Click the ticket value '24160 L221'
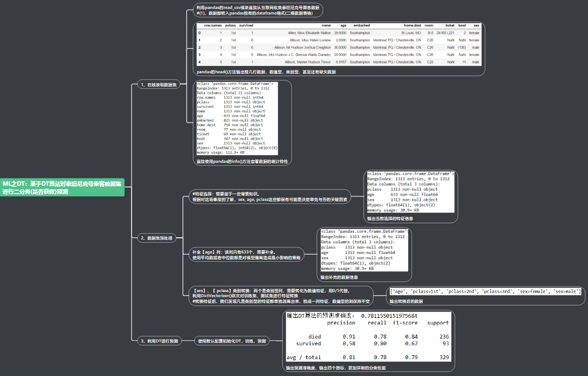 click(445, 33)
